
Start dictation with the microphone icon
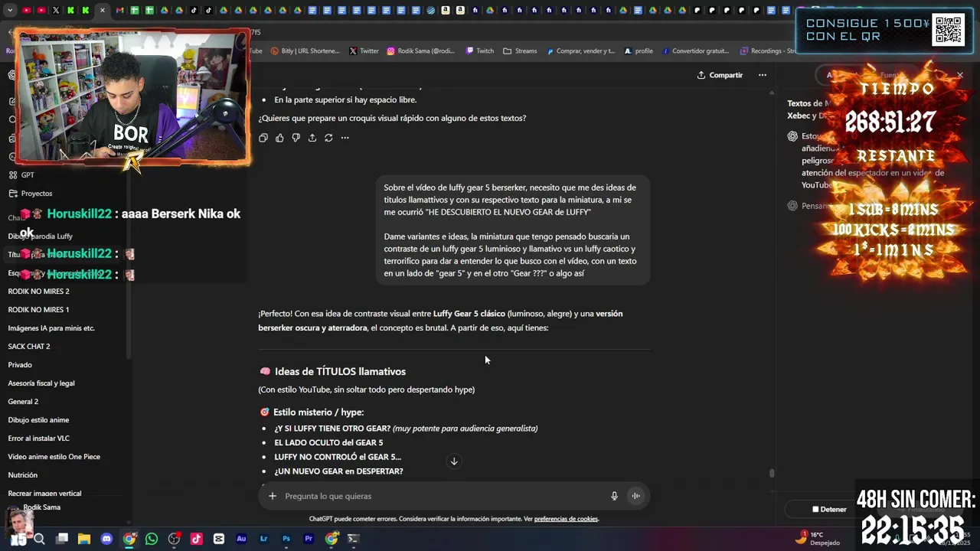click(614, 496)
